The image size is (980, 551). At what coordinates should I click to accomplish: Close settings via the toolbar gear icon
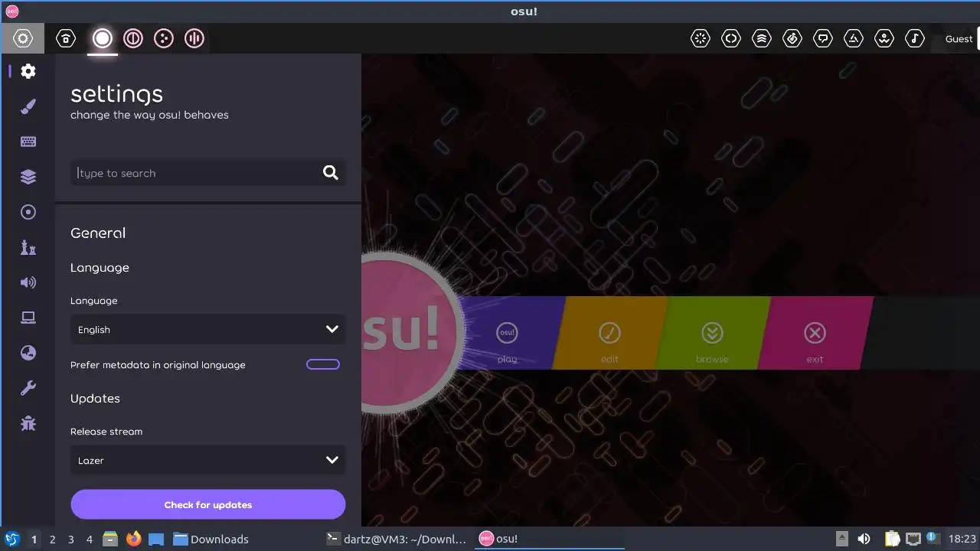(x=22, y=38)
